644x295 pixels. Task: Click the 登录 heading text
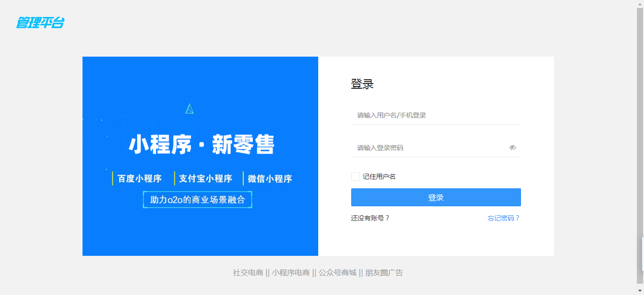[x=363, y=84]
